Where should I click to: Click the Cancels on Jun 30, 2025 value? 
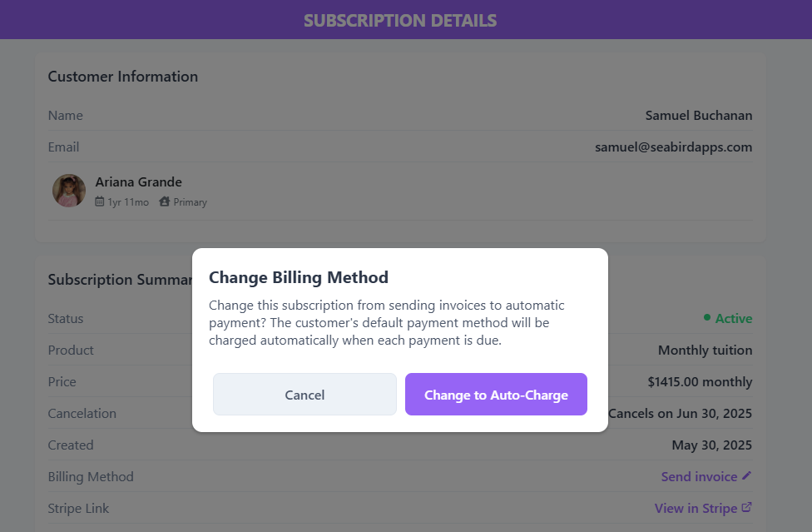pos(680,414)
